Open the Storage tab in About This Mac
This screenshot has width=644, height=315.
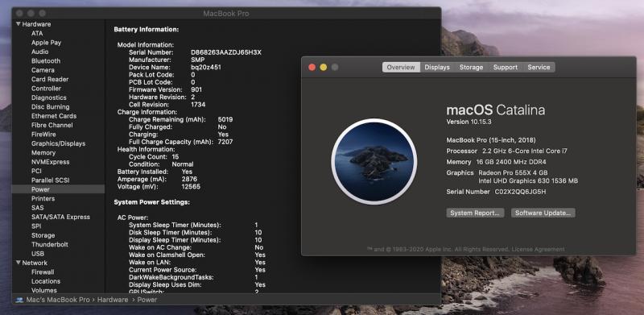pos(471,67)
